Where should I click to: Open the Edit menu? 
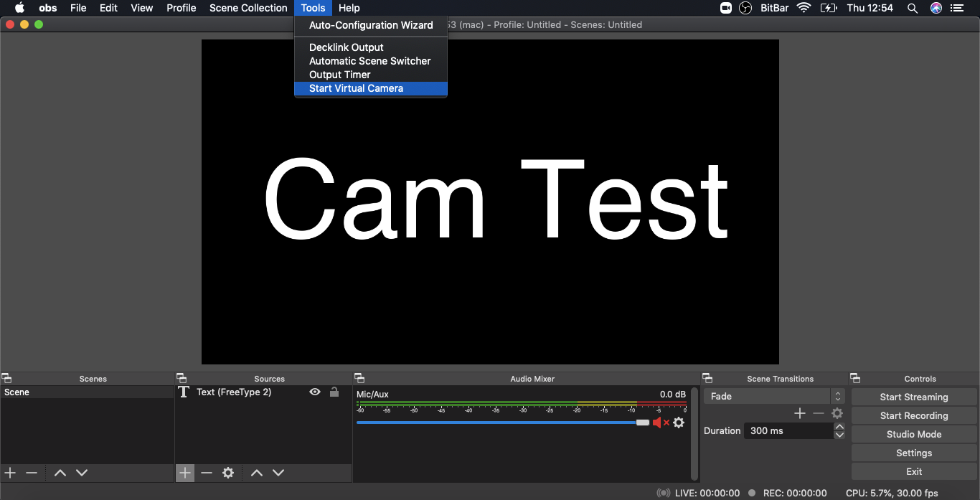tap(108, 8)
